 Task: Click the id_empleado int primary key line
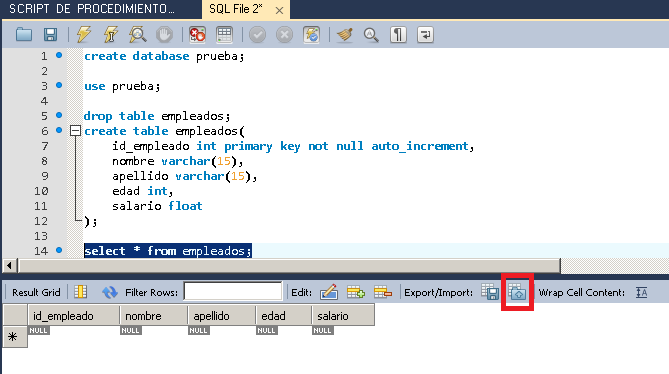coord(293,146)
